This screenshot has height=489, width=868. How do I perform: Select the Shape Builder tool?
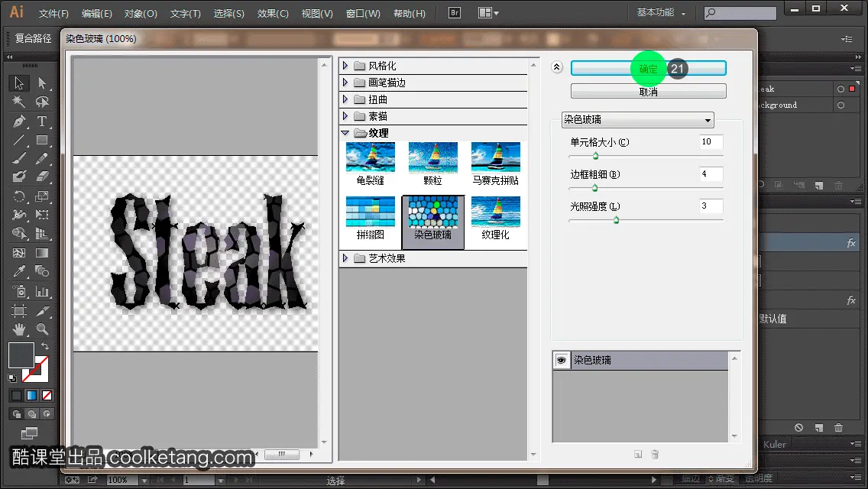click(x=19, y=233)
